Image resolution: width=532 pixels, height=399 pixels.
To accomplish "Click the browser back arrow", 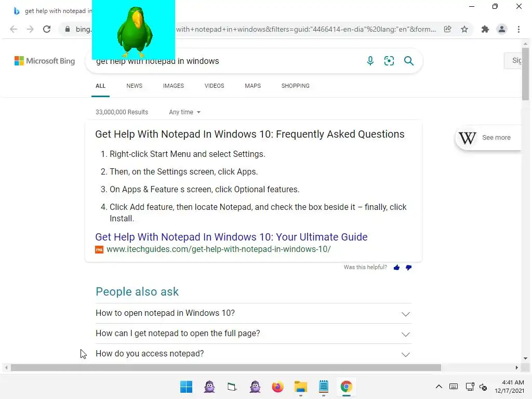I will click(x=14, y=29).
